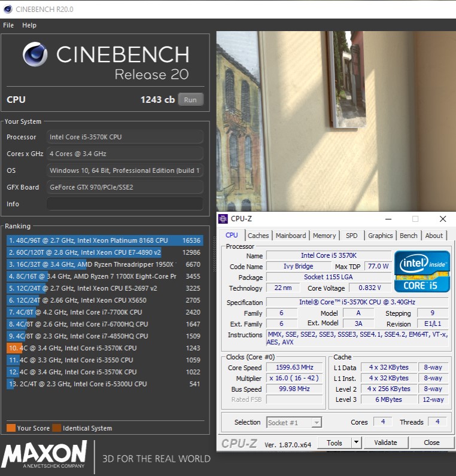
Task: Select the CPU tab in CPU-Z
Action: pos(232,235)
